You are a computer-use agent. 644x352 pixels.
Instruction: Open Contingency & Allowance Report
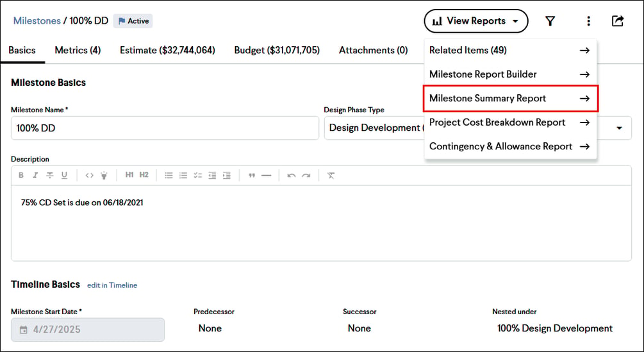coord(509,147)
